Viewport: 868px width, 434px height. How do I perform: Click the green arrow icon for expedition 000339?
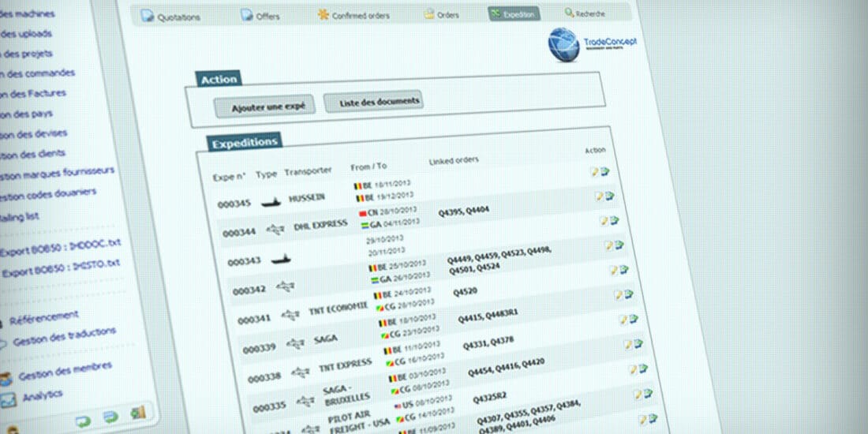coord(629,294)
